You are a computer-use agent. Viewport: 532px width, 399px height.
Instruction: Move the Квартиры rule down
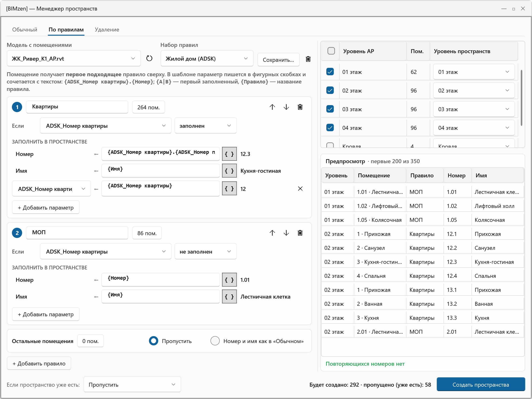[x=286, y=107]
